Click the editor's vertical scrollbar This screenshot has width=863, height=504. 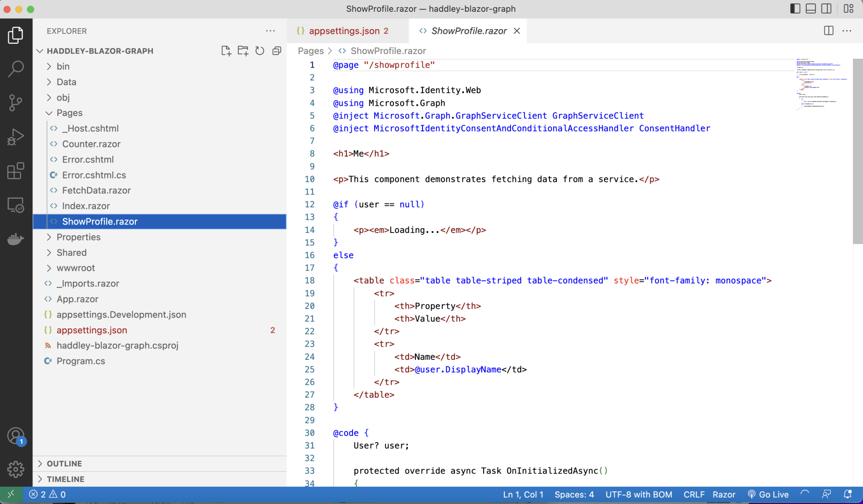857,151
